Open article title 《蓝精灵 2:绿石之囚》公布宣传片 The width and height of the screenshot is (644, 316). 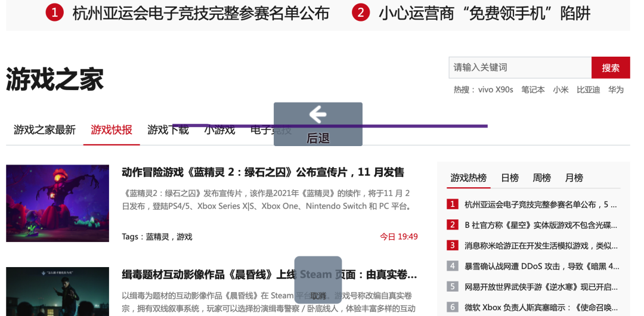tap(263, 172)
